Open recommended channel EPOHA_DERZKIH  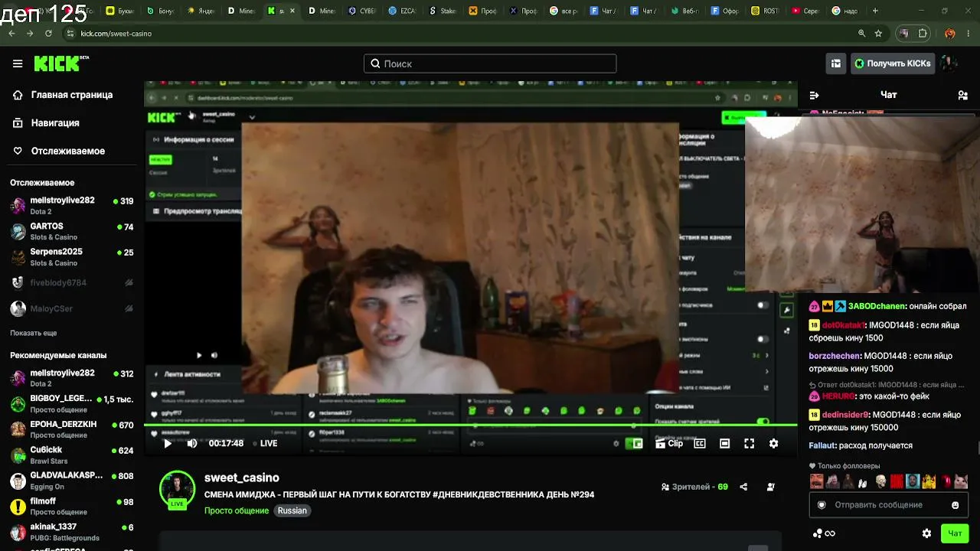(71, 429)
